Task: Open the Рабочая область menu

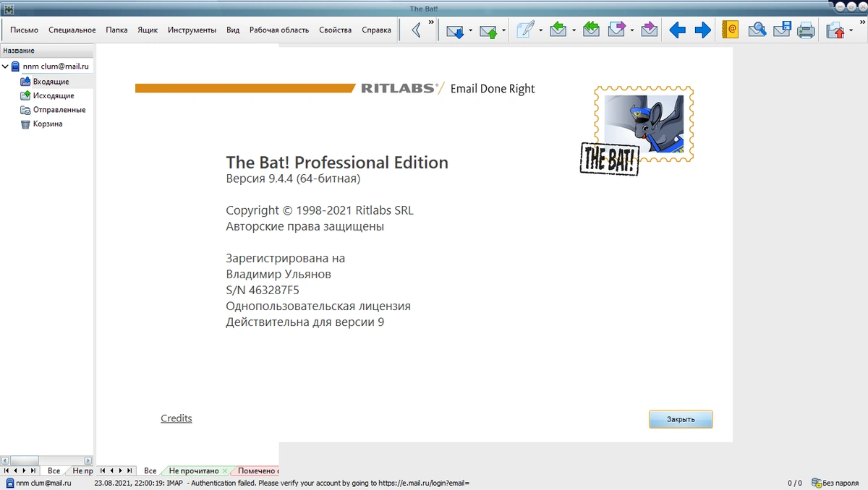Action: (279, 30)
